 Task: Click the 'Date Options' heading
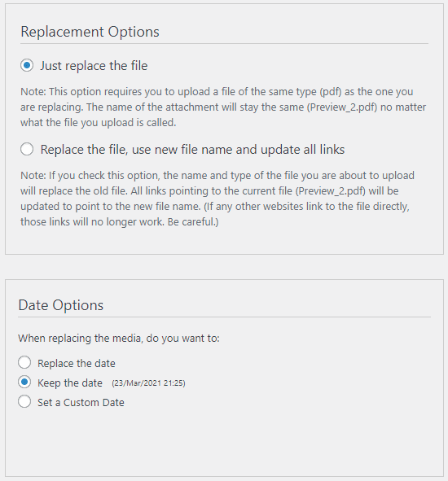(61, 305)
